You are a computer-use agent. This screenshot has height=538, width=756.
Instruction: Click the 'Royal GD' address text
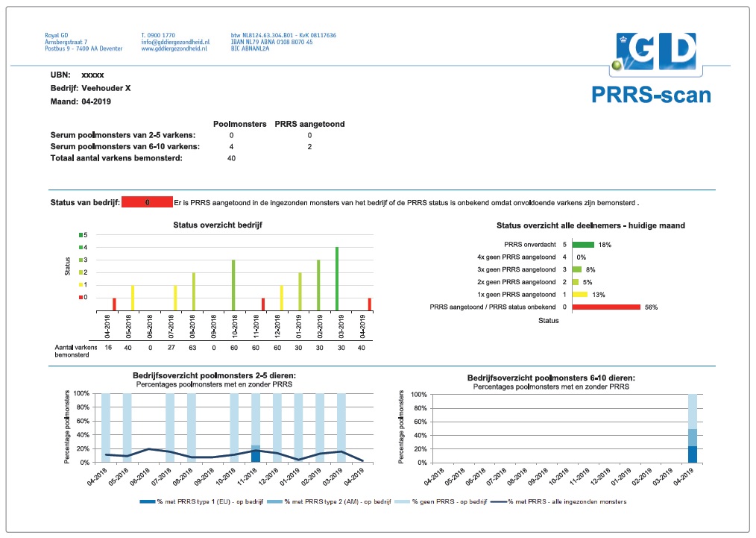[x=57, y=35]
